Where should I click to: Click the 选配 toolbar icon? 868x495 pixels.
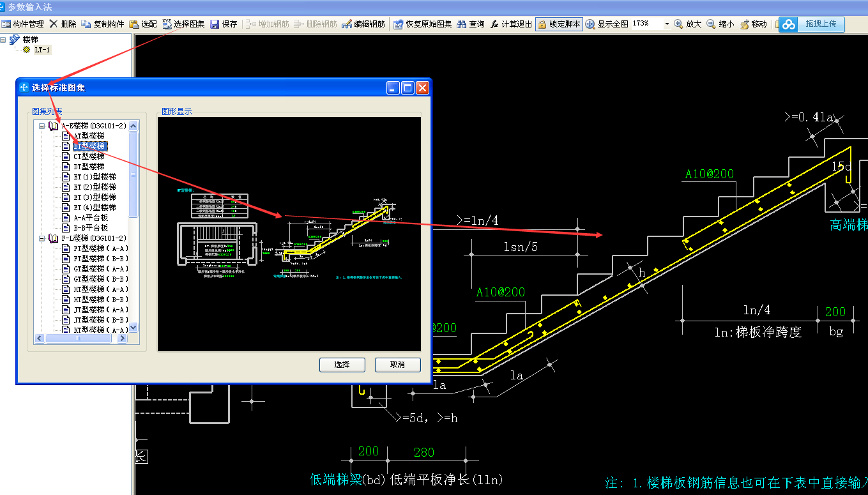coord(142,24)
